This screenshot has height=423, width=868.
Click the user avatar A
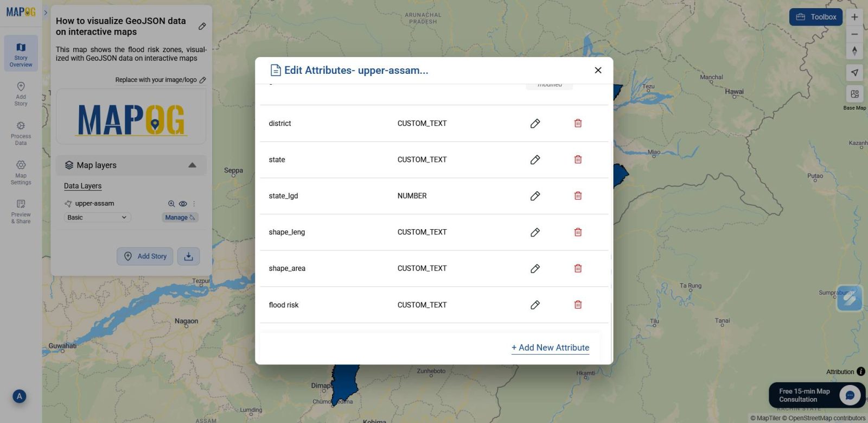(20, 396)
